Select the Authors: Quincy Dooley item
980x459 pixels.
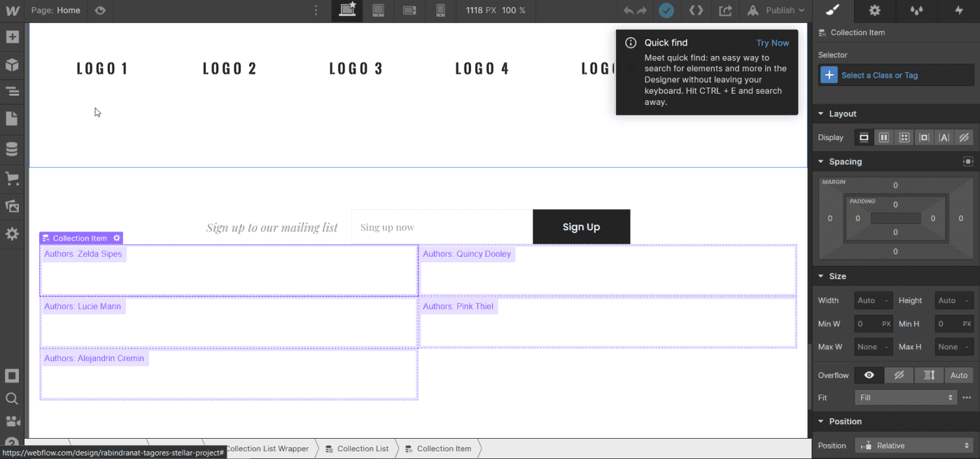(x=607, y=270)
